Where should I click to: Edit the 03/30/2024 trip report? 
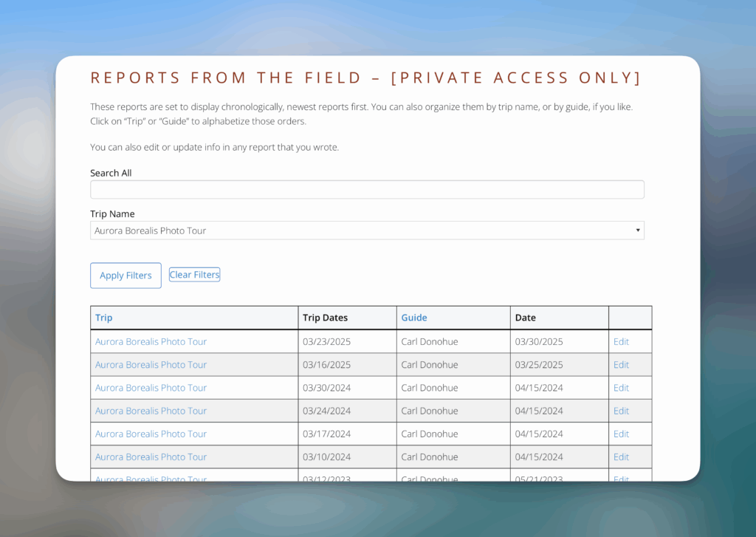click(x=621, y=387)
